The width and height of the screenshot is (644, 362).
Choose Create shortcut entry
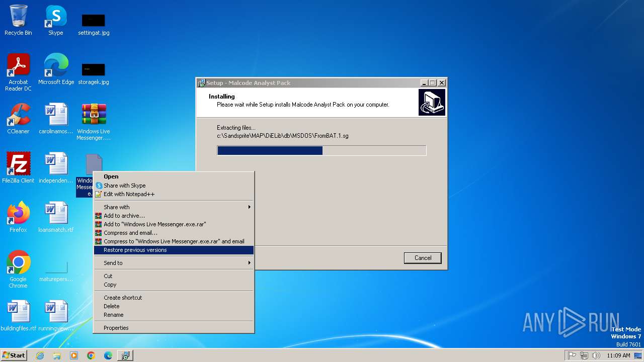pyautogui.click(x=174, y=298)
